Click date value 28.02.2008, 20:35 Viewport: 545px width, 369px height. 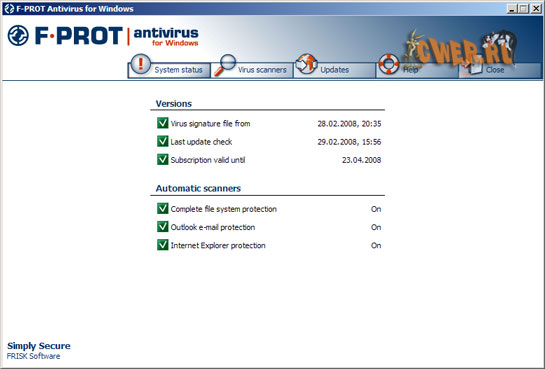click(x=349, y=124)
